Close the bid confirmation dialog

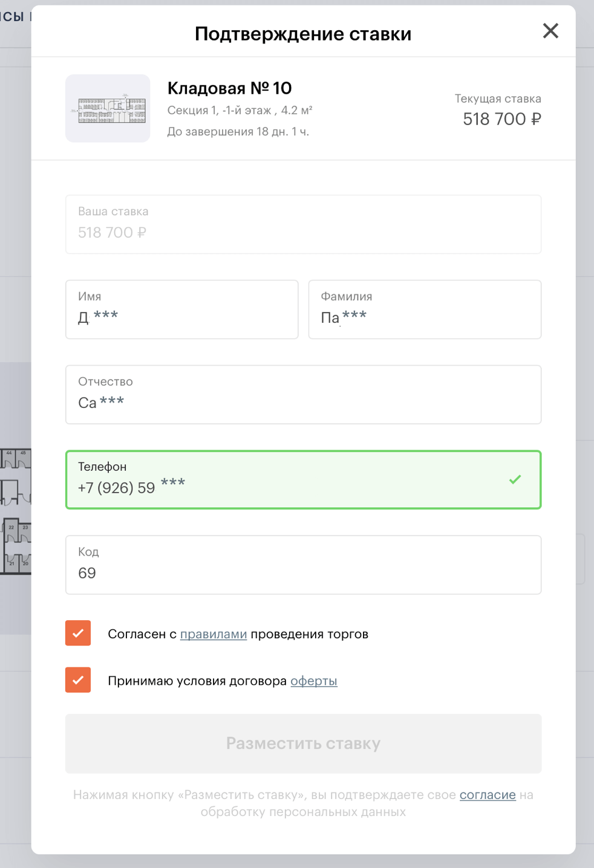[550, 31]
